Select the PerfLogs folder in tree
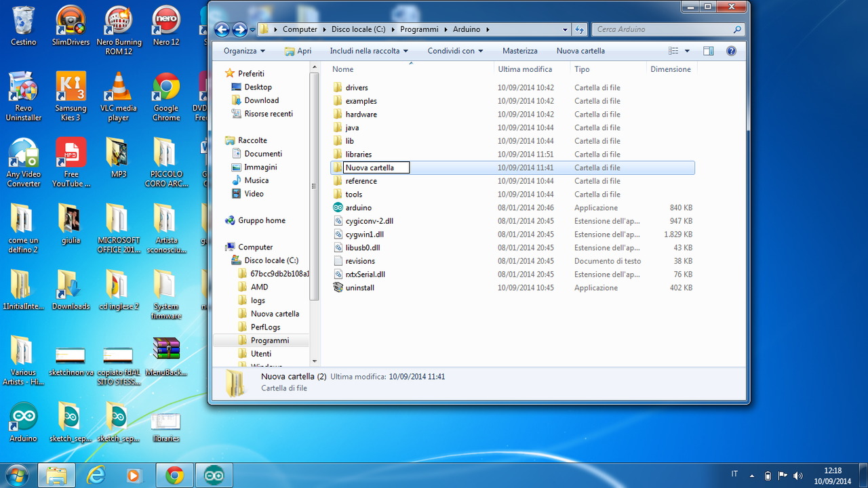This screenshot has width=868, height=488. (265, 327)
